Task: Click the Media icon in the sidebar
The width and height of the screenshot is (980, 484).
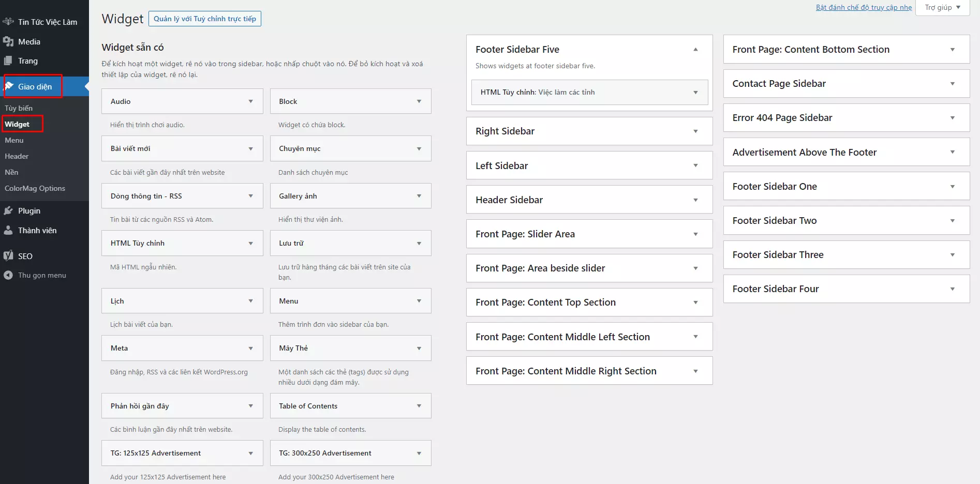Action: point(8,41)
